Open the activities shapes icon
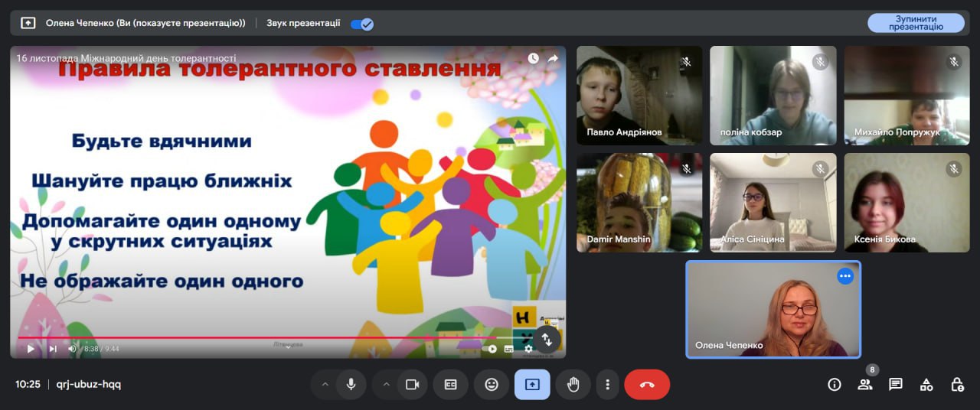 [x=926, y=385]
